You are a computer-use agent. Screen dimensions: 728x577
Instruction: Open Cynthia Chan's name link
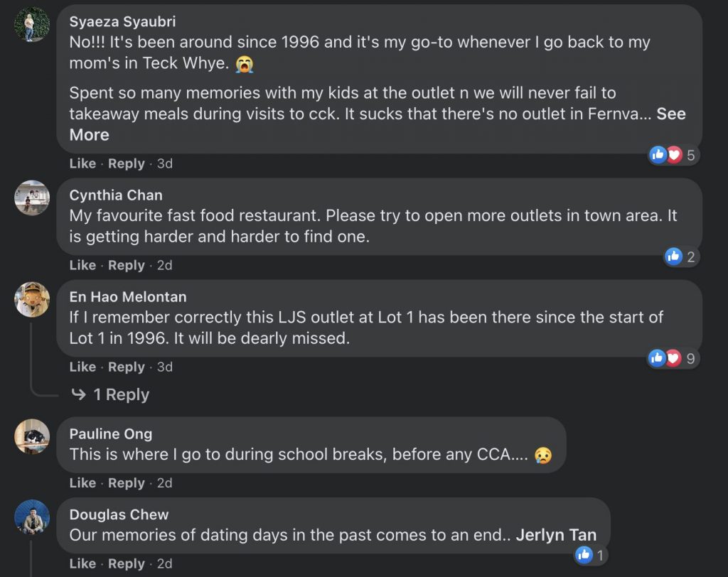116,195
